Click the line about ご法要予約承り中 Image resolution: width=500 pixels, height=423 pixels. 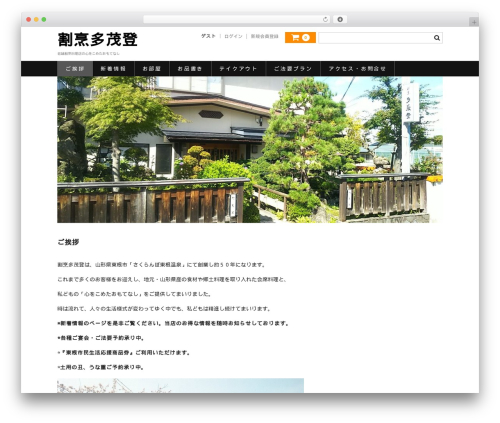(x=101, y=338)
